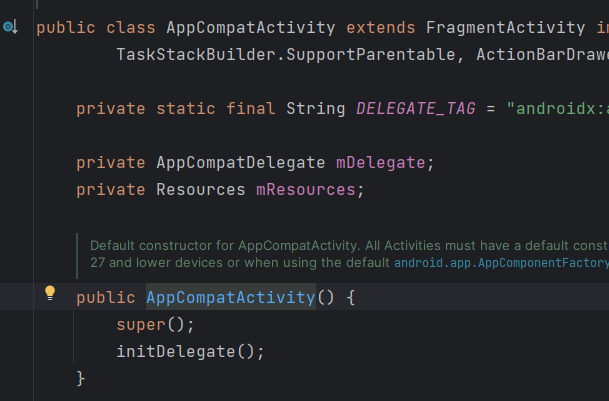Select the highlighted AppCompatActivity constructor name

231,298
